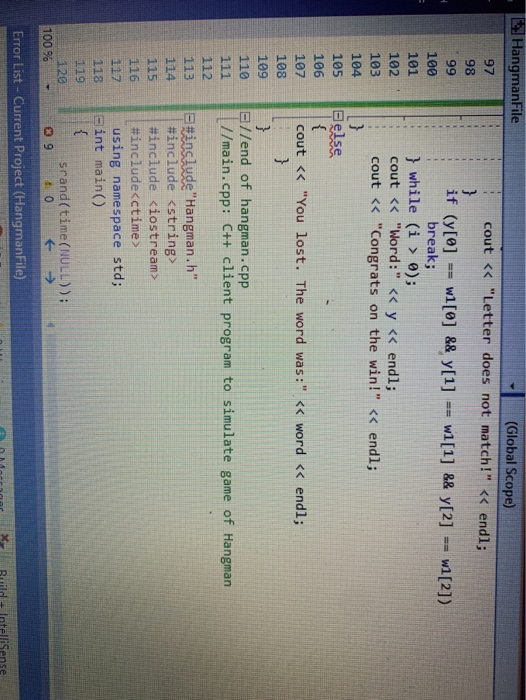Click the red error count icon
Viewport: 526px width, 700px height.
[48, 133]
